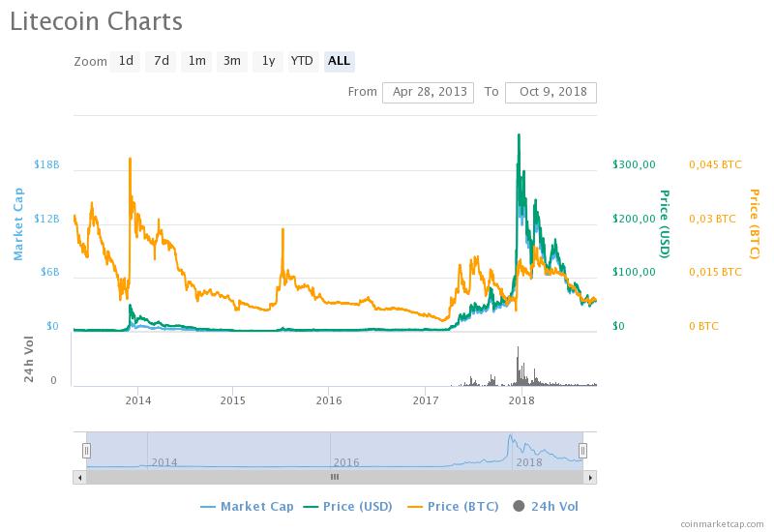The height and width of the screenshot is (532, 774).
Task: Edit the To date field
Action: [551, 92]
